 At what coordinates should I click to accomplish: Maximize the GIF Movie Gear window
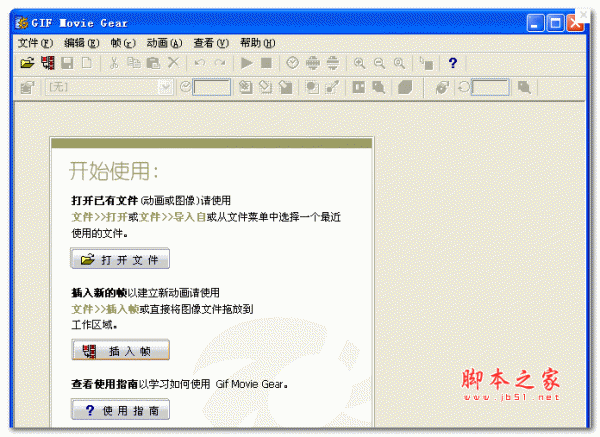(555, 23)
